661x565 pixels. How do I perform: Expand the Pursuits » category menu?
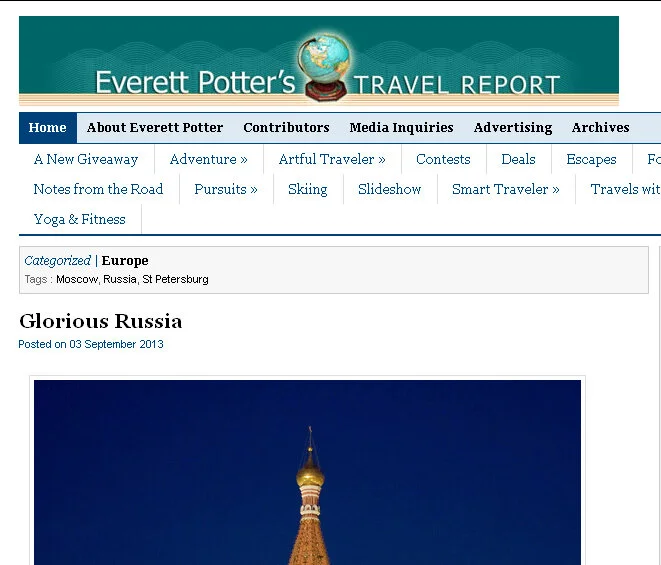click(226, 189)
